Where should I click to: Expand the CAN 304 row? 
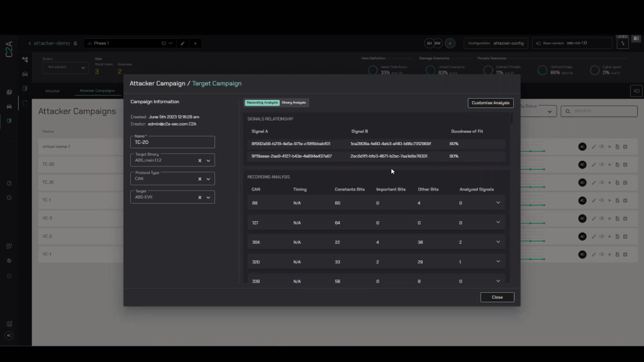498,242
